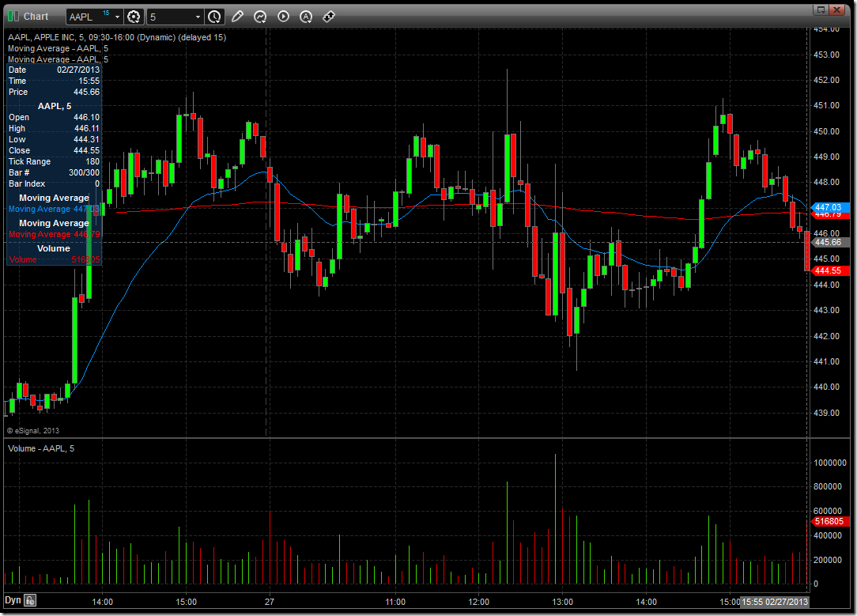This screenshot has width=857, height=616.
Task: Click the eSignal, 2013 copyright text
Action: (x=33, y=431)
